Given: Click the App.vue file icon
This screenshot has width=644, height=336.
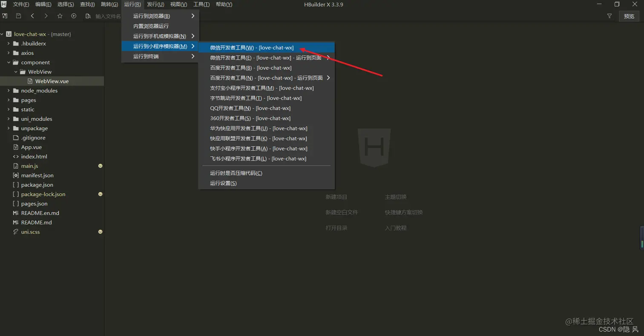Looking at the screenshot, I should [x=16, y=147].
